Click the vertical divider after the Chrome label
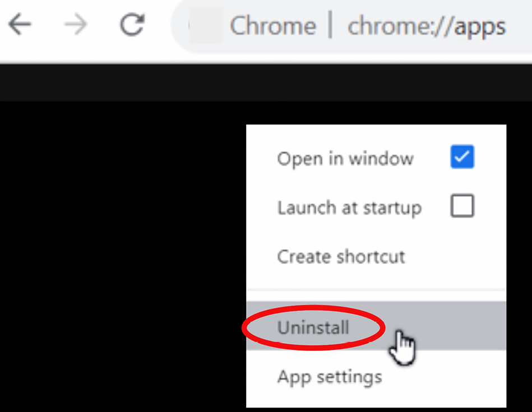Viewport: 532px width, 412px height. click(330, 25)
